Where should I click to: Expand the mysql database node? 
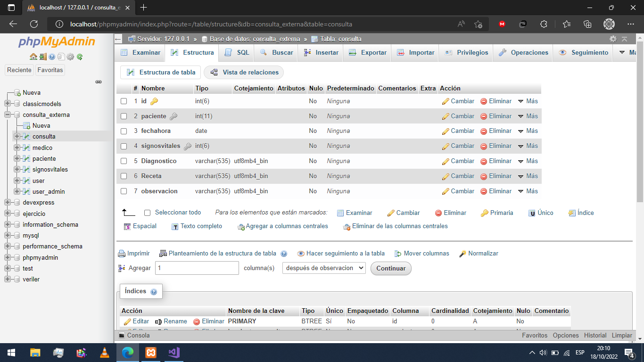click(x=8, y=235)
